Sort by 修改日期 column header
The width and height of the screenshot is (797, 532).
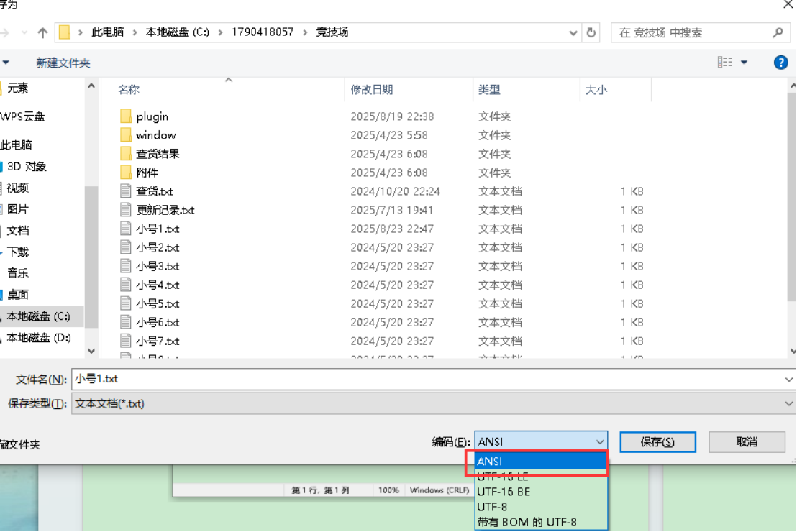tap(372, 90)
